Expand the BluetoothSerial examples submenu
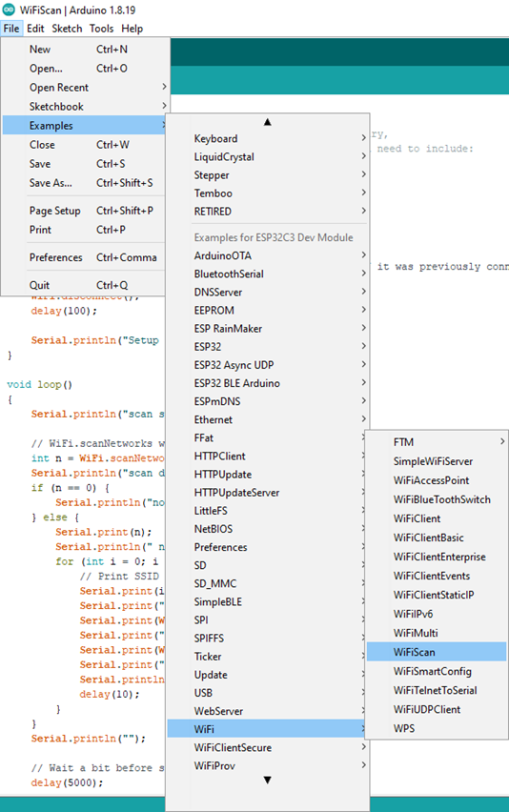Viewport: 509px width, 812px height. (x=267, y=274)
